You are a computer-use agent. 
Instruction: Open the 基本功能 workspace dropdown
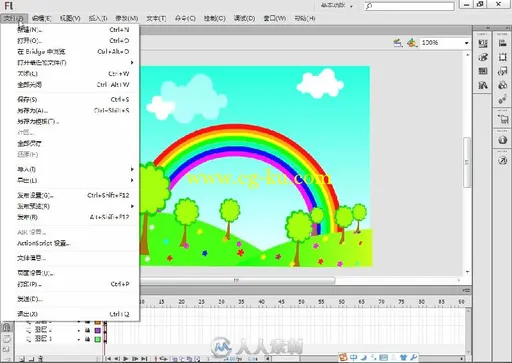pos(337,6)
